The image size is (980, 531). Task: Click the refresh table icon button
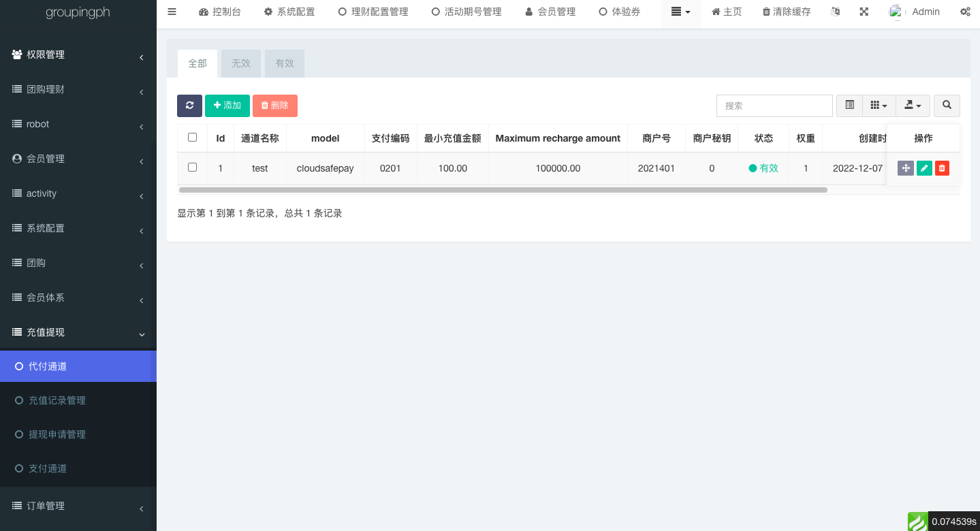tap(189, 106)
